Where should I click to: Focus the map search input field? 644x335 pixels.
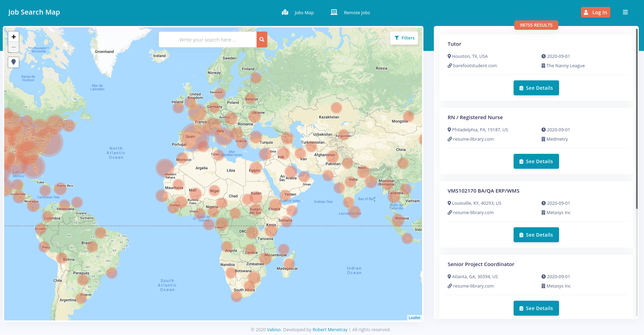coord(208,39)
